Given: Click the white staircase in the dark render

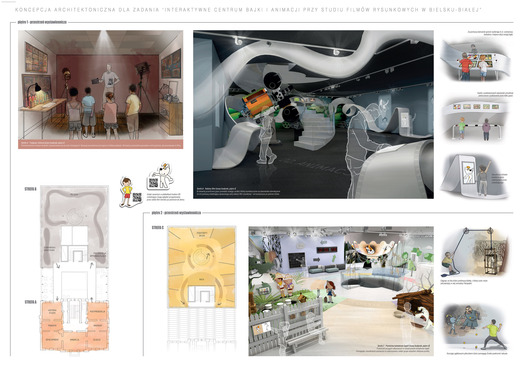Looking at the screenshot, I should [314, 129].
